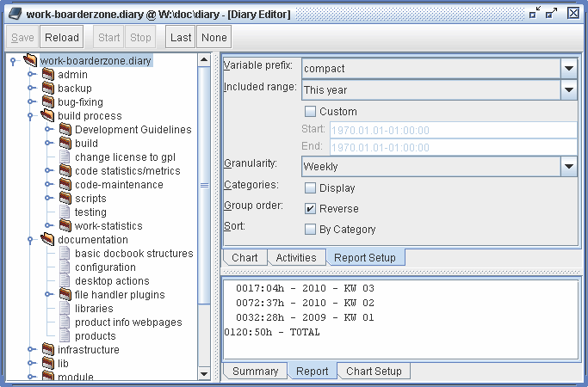Click the scripts folder icon
This screenshot has height=387, width=588.
[x=65, y=198]
